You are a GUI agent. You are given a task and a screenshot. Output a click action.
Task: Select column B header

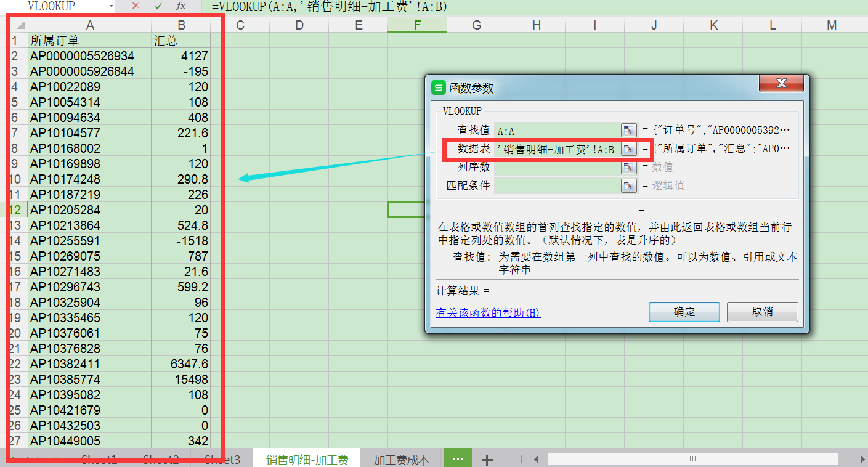181,25
